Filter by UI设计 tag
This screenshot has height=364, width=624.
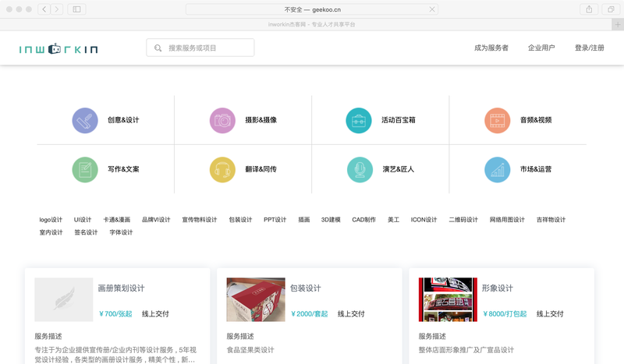pos(83,220)
